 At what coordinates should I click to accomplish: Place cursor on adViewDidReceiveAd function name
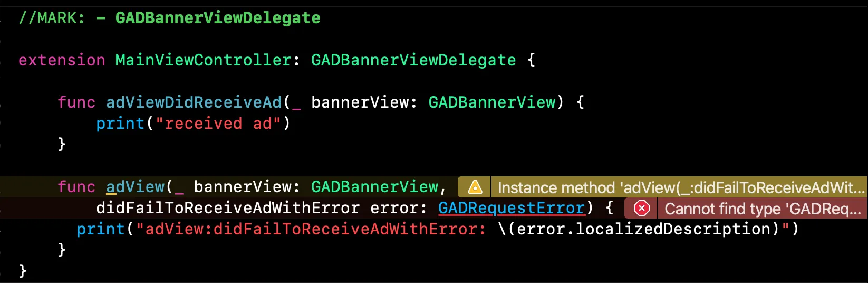(x=194, y=102)
